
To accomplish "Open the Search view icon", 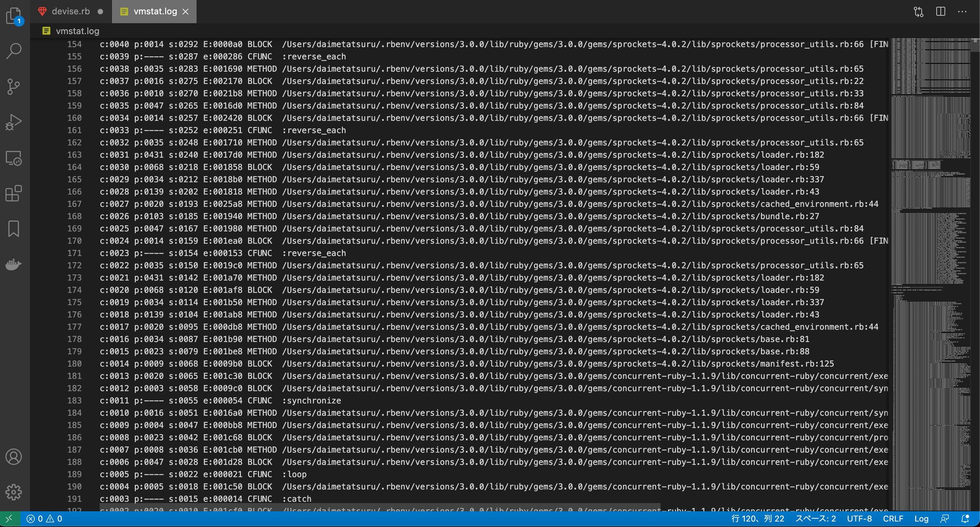I will click(14, 51).
